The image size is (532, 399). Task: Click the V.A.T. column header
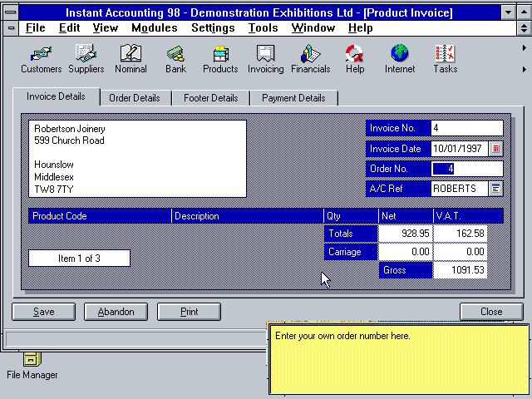pos(468,216)
